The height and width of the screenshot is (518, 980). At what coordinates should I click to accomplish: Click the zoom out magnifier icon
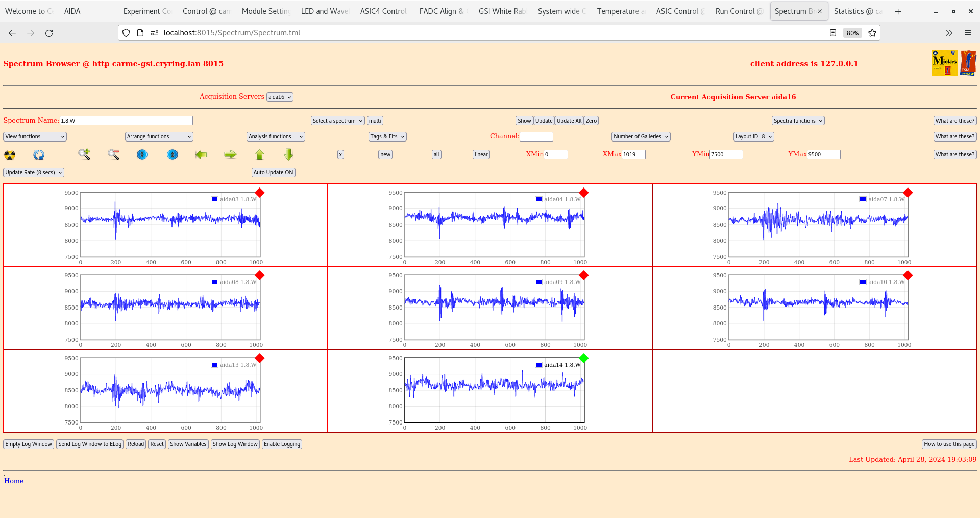113,154
